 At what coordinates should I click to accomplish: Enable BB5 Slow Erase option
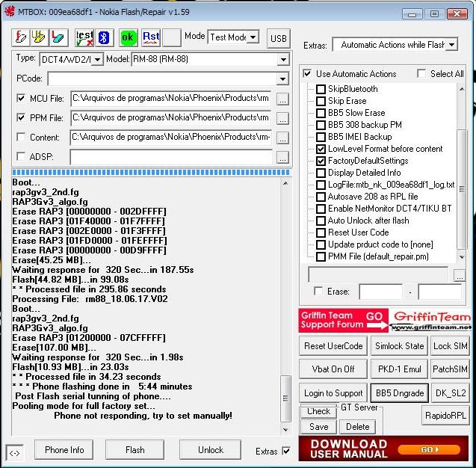321,113
